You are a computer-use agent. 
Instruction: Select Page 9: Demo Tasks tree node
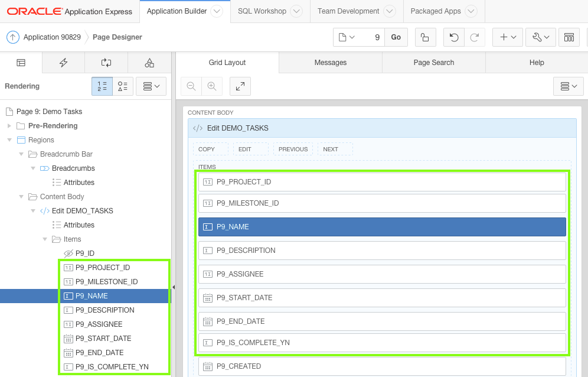tap(49, 112)
